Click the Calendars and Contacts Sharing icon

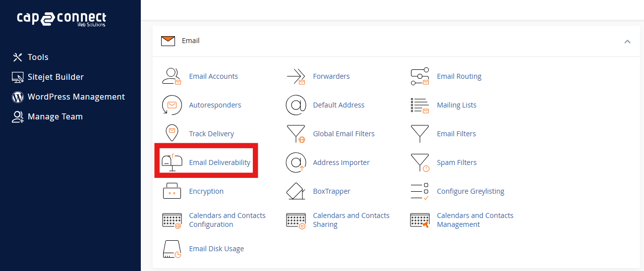pos(296,220)
